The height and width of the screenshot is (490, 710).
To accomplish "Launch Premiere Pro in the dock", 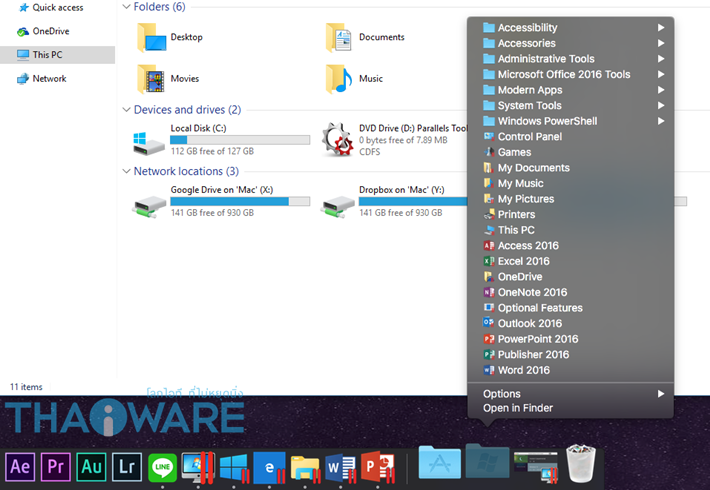I will tap(56, 467).
